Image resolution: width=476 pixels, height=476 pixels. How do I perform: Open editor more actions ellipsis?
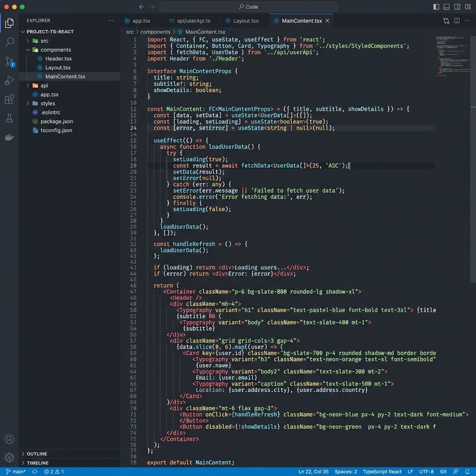pyautogui.click(x=467, y=20)
